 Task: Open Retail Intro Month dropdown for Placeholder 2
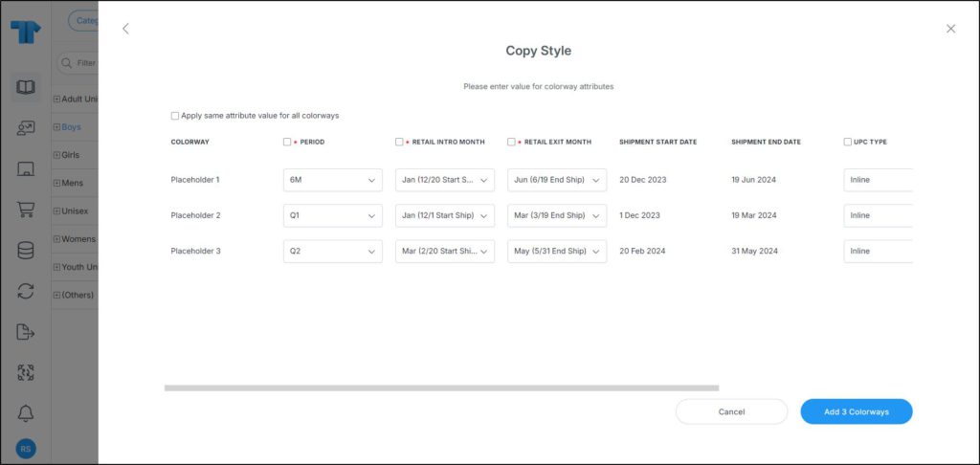(445, 215)
